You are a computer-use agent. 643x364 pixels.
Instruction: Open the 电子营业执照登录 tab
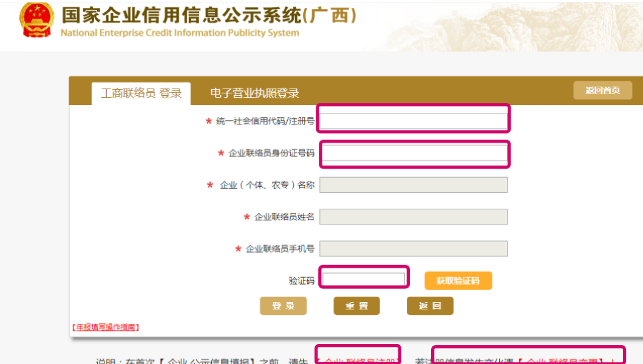click(254, 93)
